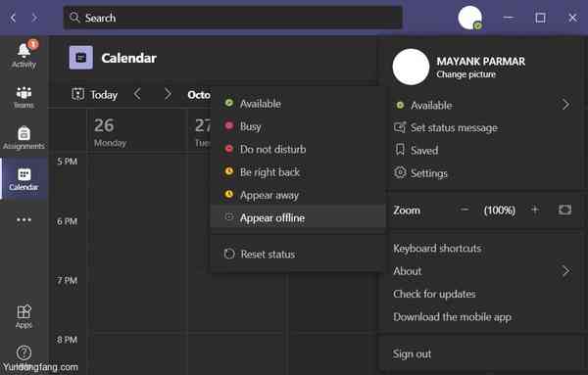Click the zoom (100%) value
The width and height of the screenshot is (588, 375).
[499, 211]
